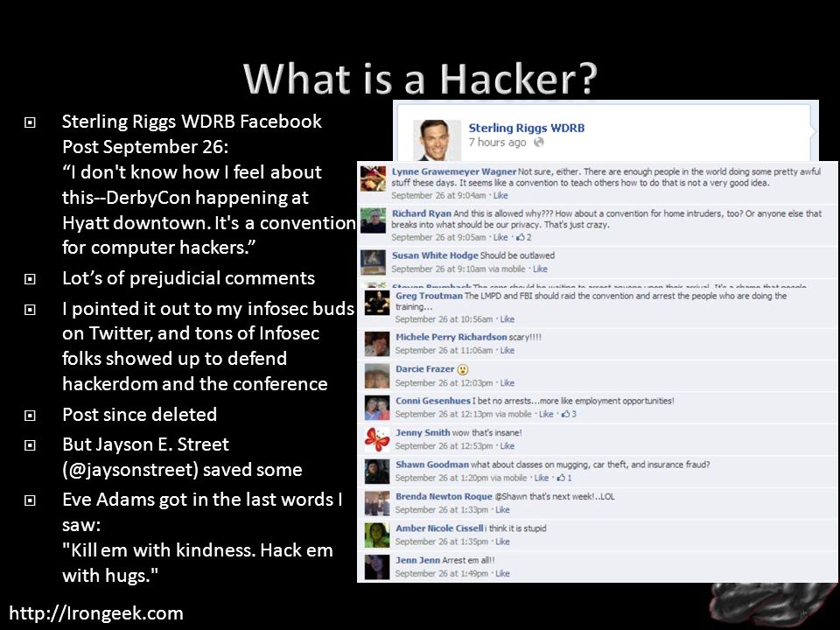Click the What is a Hacker? title

pyautogui.click(x=420, y=79)
